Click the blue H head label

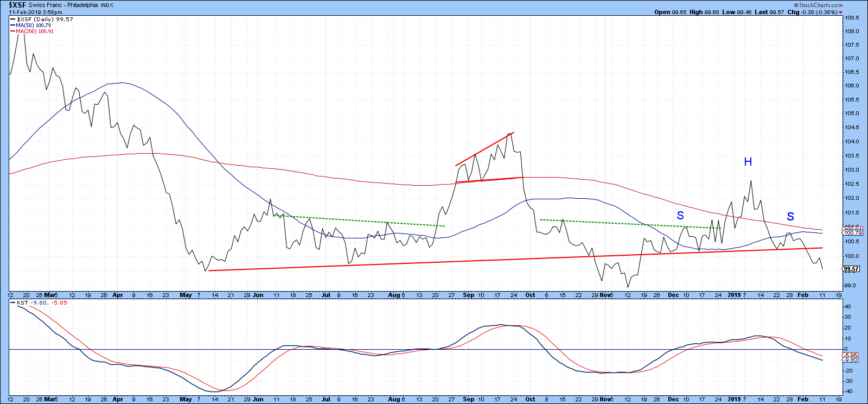click(x=748, y=162)
